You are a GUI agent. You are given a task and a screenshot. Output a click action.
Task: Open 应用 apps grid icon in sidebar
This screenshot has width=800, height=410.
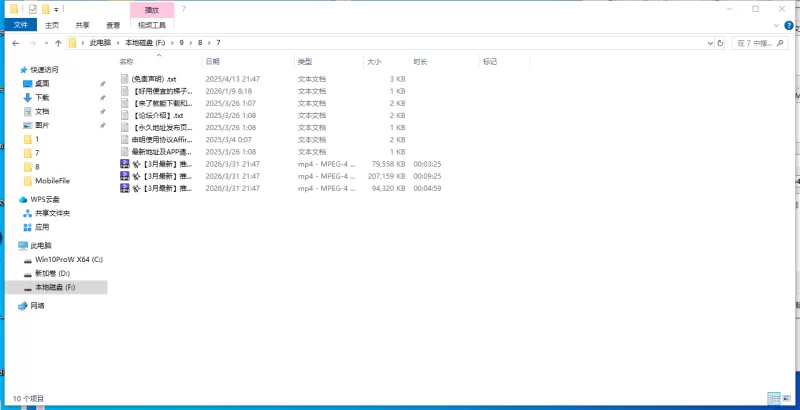(x=28, y=227)
